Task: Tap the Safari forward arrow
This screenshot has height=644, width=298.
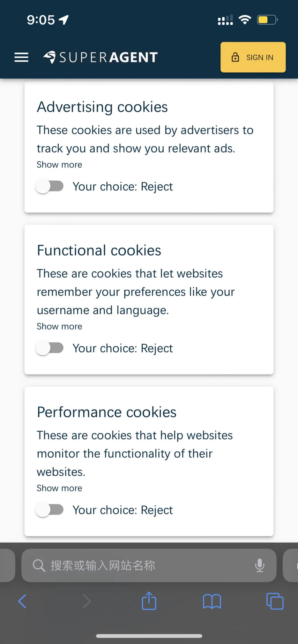Action: (x=87, y=601)
